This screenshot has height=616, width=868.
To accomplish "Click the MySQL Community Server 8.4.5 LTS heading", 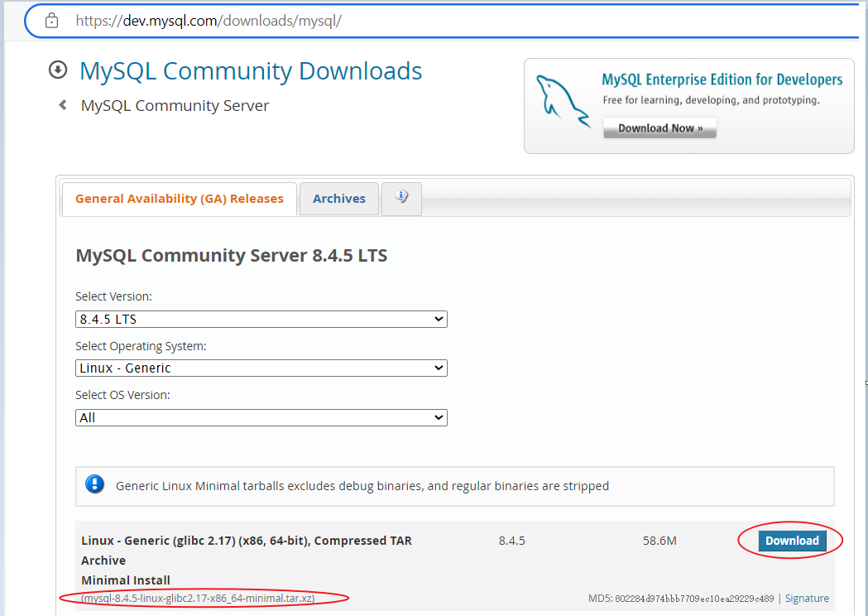I will pos(232,255).
